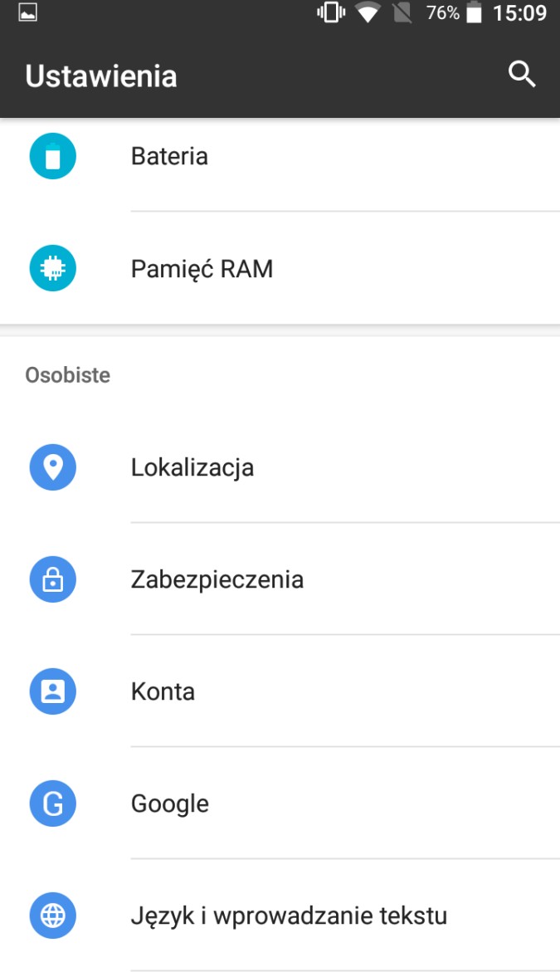Open Język i wprowadzanie tekstu
Viewport: 560px width, 972px height.
280,916
